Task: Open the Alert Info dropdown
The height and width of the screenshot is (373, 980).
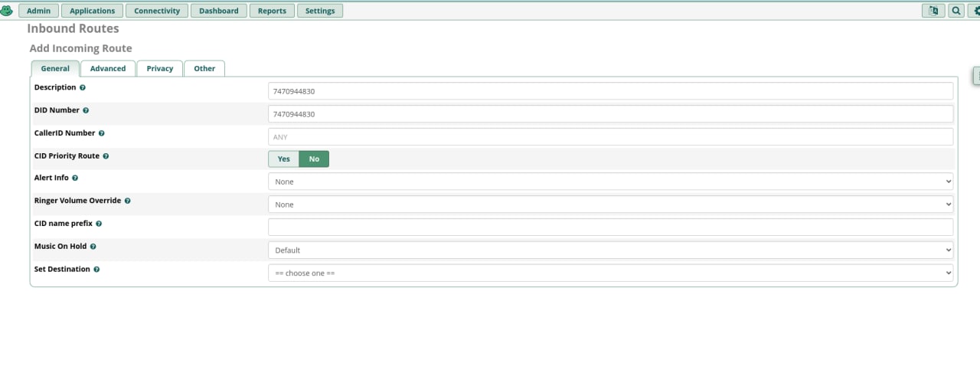Action: click(610, 182)
